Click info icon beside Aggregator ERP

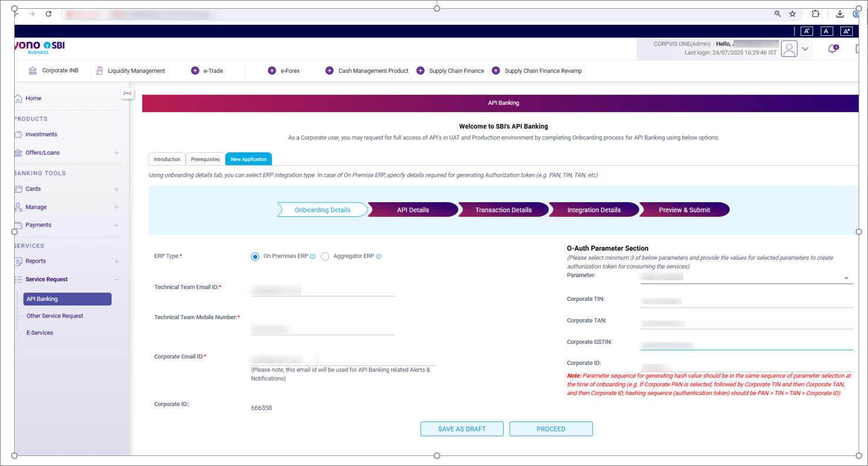[378, 257]
